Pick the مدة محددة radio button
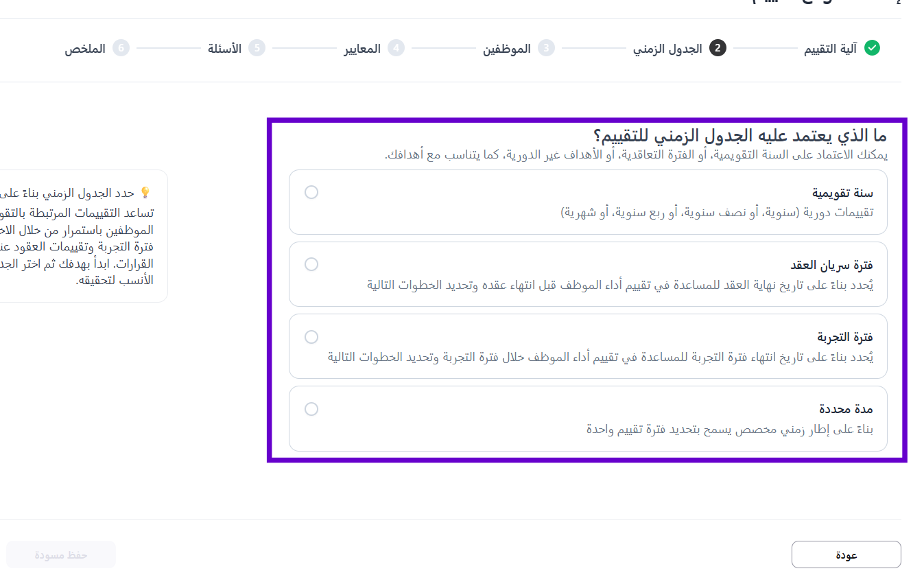 311,409
